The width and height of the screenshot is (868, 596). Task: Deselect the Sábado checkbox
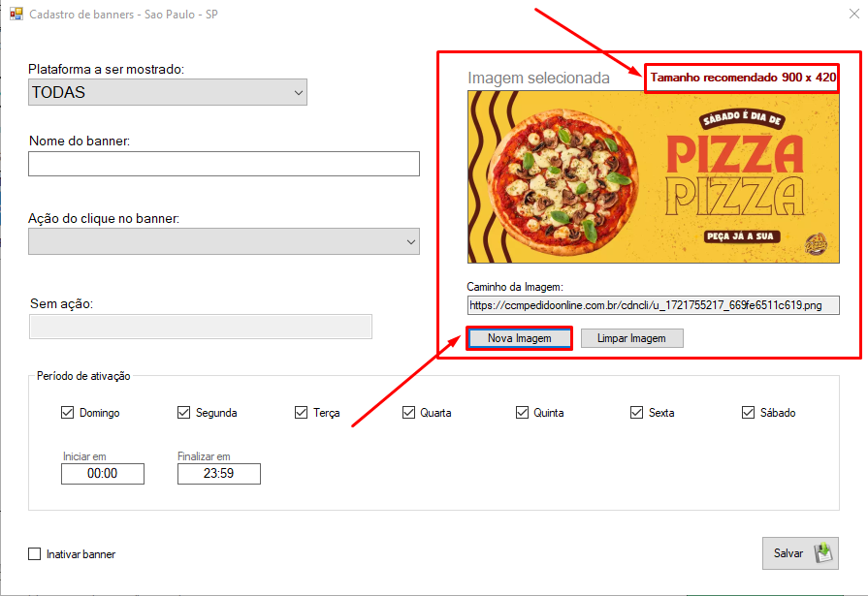pyautogui.click(x=749, y=413)
